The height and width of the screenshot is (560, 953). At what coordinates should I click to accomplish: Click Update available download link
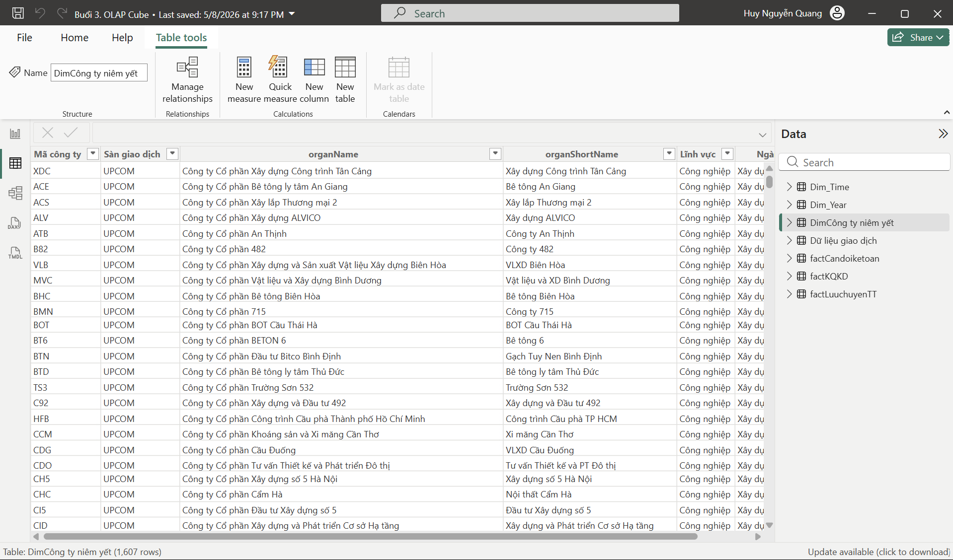click(x=878, y=552)
